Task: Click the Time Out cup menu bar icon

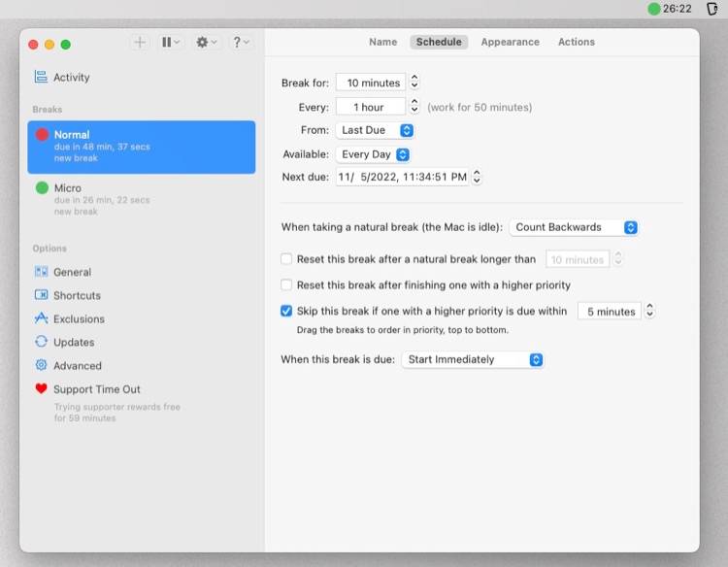Action: click(711, 9)
